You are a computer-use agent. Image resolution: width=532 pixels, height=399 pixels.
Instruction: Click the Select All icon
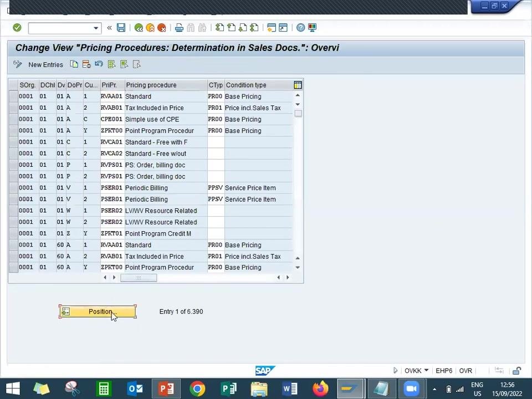pyautogui.click(x=111, y=64)
